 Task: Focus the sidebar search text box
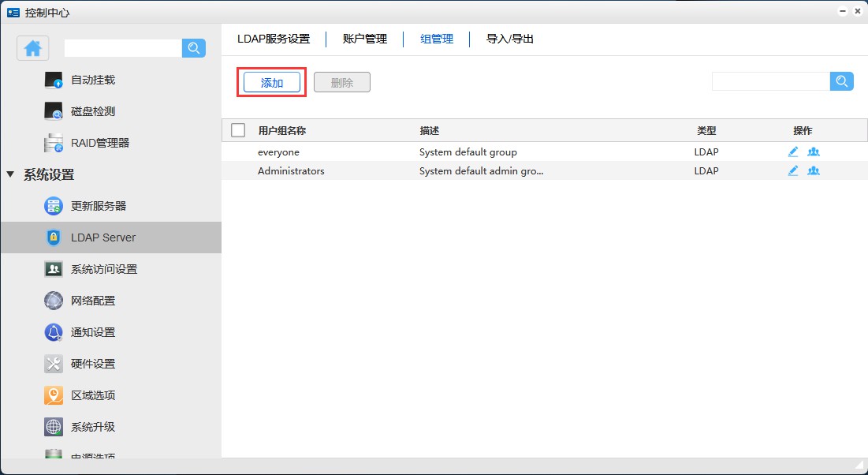click(x=122, y=48)
